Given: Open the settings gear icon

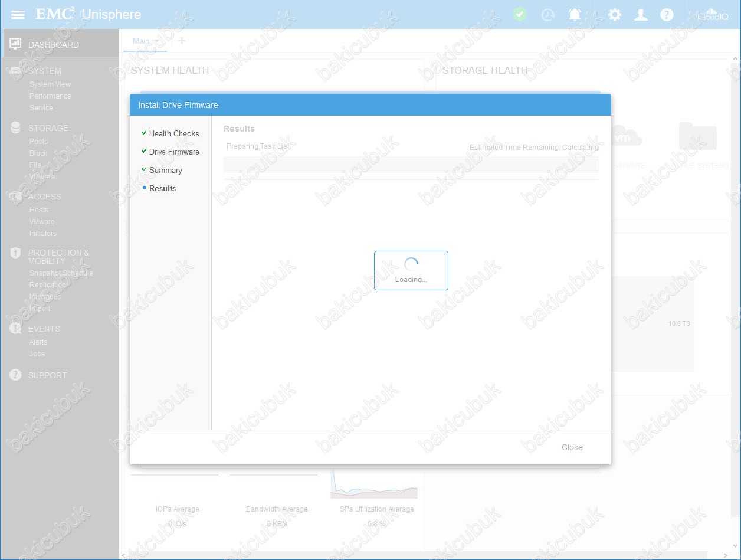Looking at the screenshot, I should [615, 15].
